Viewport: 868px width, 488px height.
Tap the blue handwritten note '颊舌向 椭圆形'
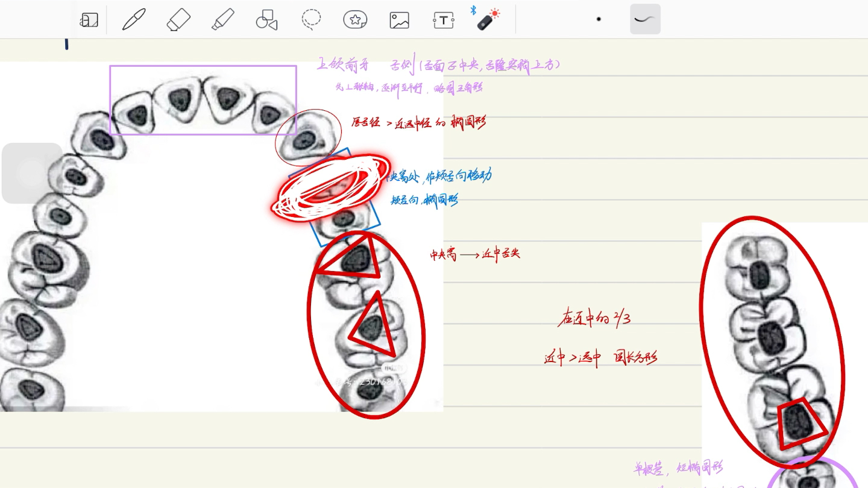424,199
